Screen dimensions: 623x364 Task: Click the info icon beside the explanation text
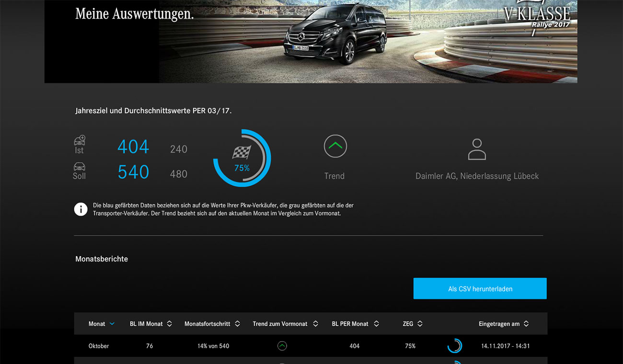81,209
